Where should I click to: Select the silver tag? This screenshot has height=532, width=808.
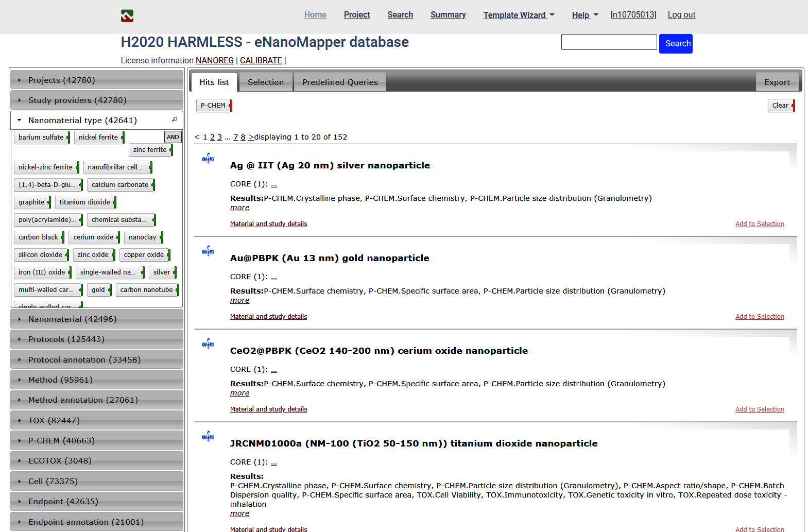[x=163, y=272]
